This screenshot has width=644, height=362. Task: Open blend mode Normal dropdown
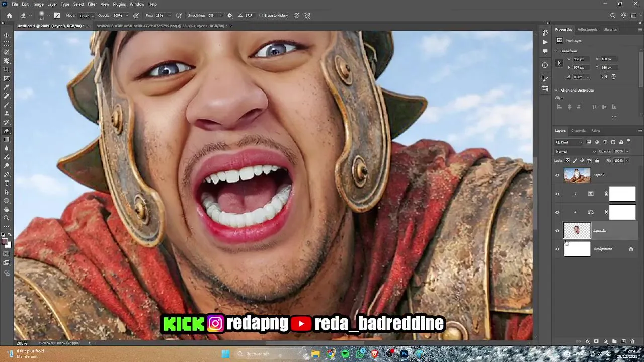coord(576,152)
